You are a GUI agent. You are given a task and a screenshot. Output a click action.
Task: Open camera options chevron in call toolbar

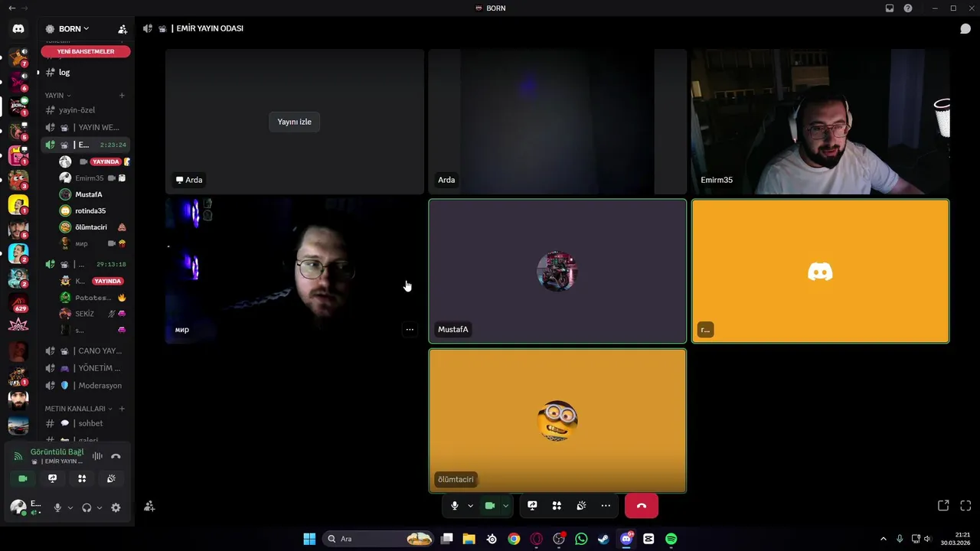505,506
